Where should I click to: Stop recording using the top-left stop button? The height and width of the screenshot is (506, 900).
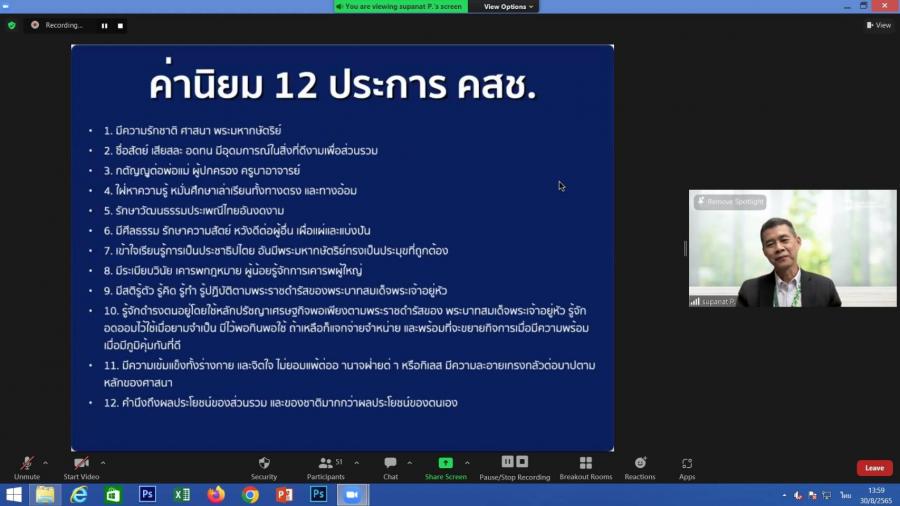click(120, 25)
